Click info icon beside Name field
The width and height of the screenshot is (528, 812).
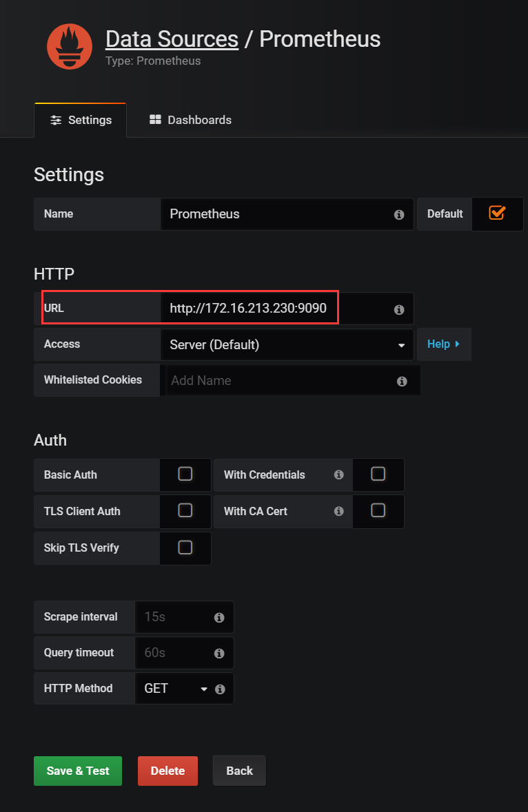[399, 215]
